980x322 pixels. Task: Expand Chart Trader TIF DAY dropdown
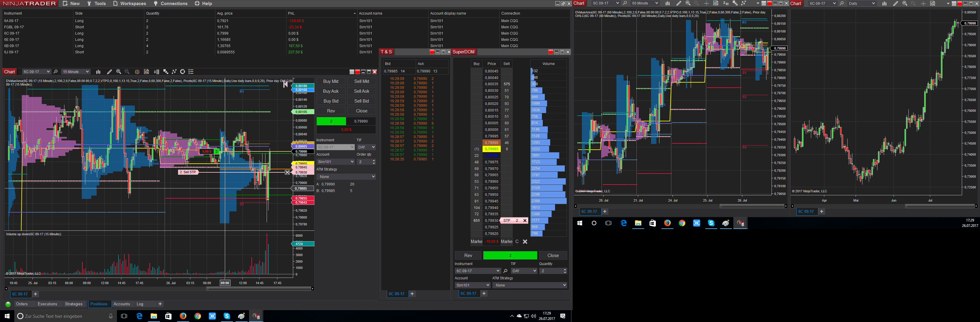[366, 147]
